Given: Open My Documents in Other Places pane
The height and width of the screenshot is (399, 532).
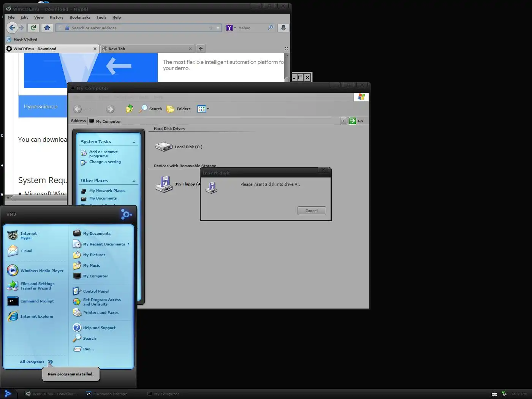Looking at the screenshot, I should point(103,198).
